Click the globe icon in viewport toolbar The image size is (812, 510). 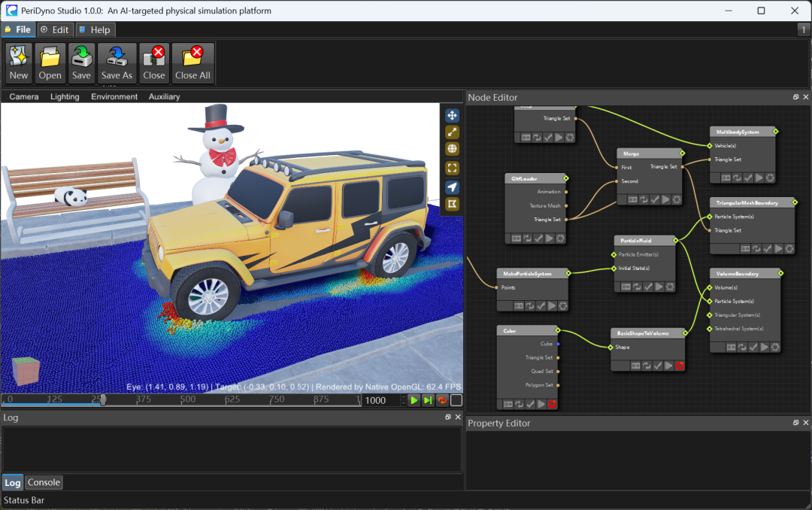[x=452, y=149]
